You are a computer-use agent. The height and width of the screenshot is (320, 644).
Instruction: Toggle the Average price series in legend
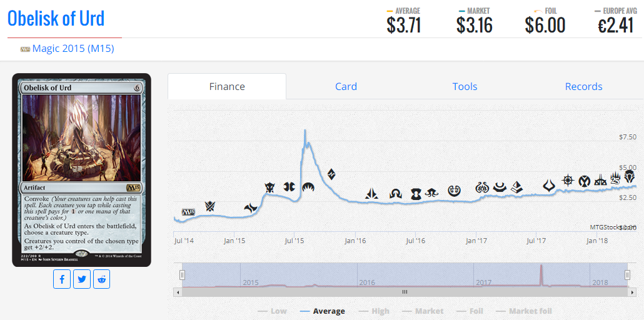[323, 311]
